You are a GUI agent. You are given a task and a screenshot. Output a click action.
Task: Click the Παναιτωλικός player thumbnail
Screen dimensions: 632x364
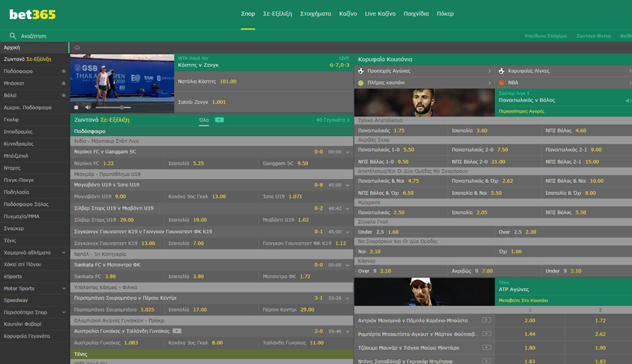pos(424,103)
